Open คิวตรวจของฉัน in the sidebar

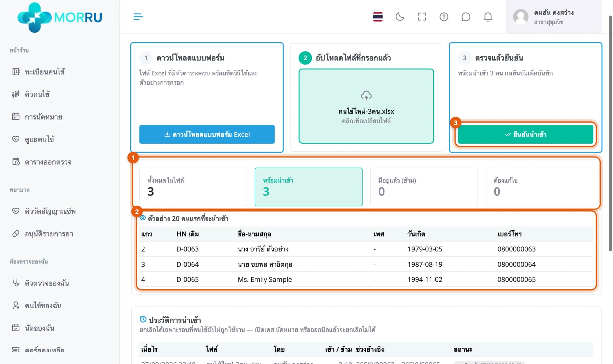(47, 283)
